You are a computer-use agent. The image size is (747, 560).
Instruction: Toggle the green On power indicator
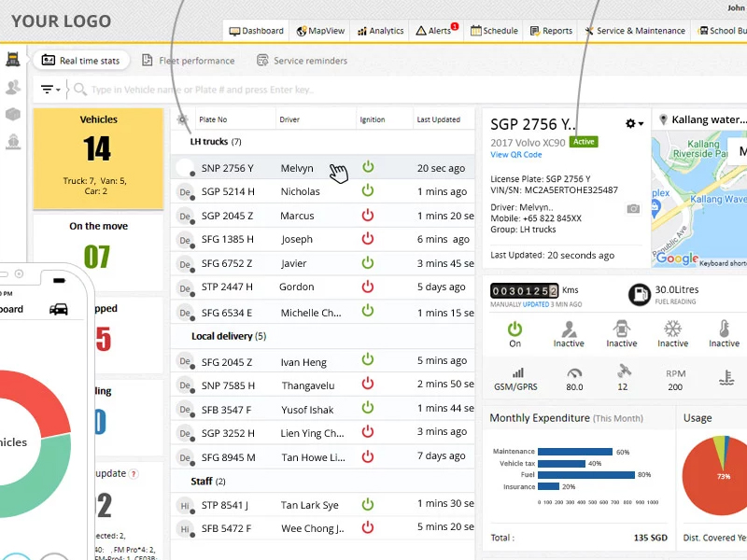[x=514, y=329]
